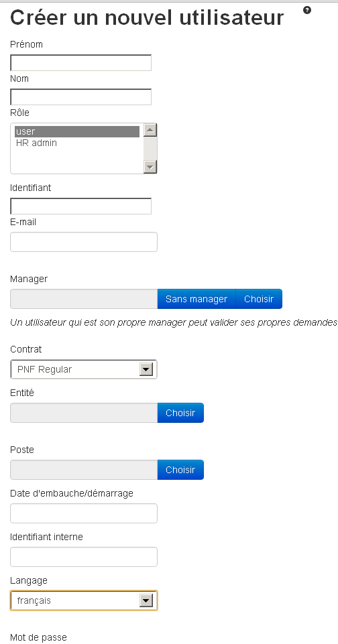The height and width of the screenshot is (644, 338).
Task: Select the user role option
Action: pyautogui.click(x=77, y=131)
